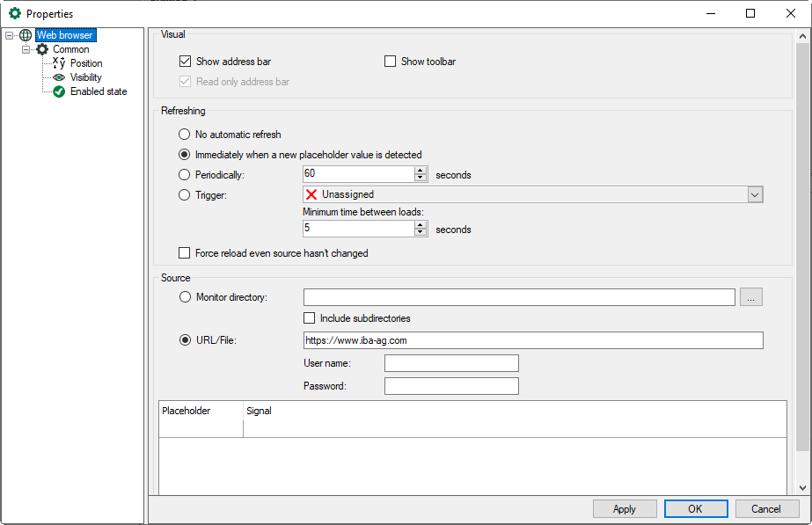
Task: Uncheck Show address bar checkbox
Action: tap(185, 62)
